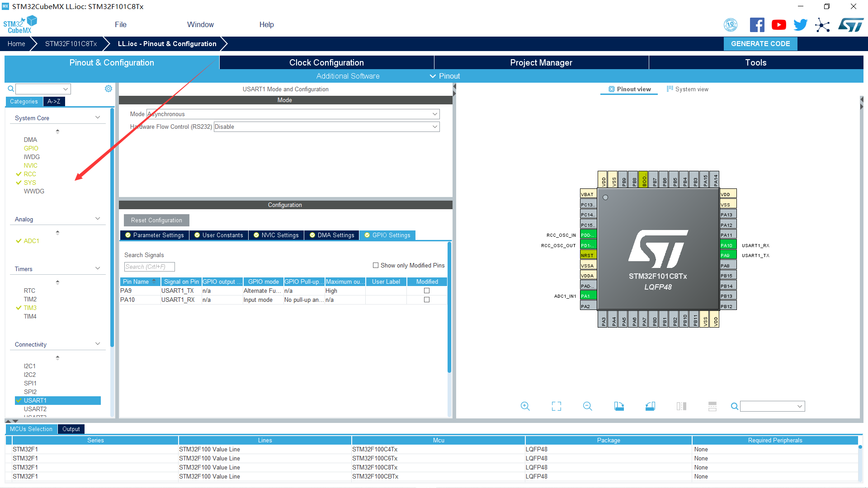The image size is (868, 488).
Task: Select pin PA13 on the chip
Action: [x=728, y=215]
